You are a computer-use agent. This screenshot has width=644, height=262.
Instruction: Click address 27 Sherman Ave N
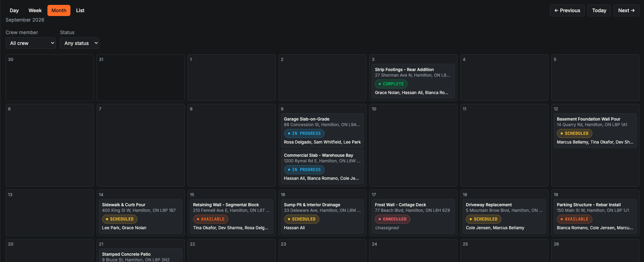[x=412, y=75]
